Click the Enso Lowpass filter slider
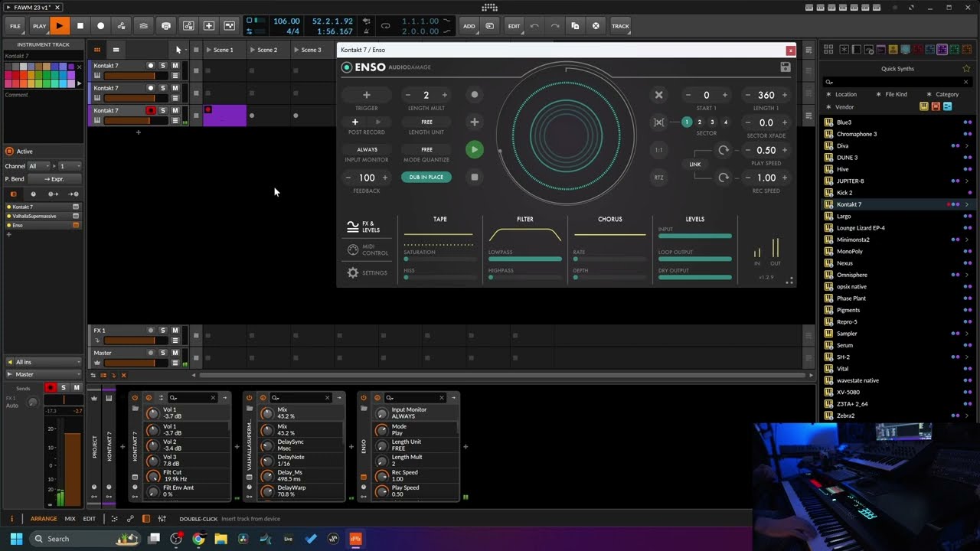The height and width of the screenshot is (551, 980). (x=525, y=259)
